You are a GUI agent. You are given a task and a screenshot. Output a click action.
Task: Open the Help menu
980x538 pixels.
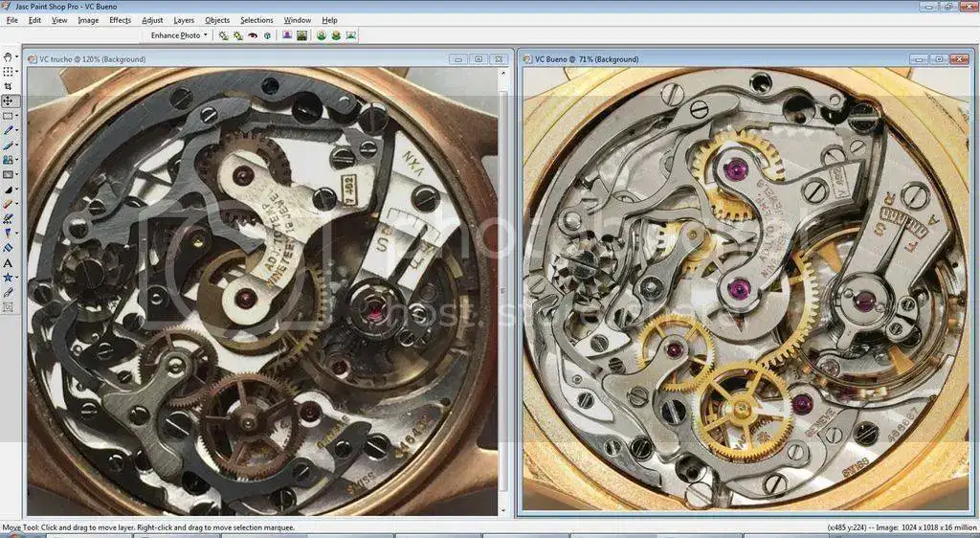[x=329, y=20]
